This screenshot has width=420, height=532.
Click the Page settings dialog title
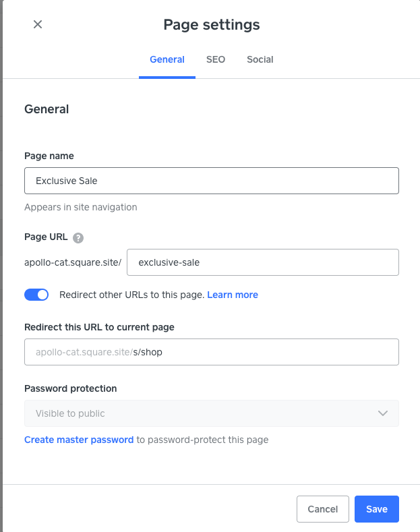[x=211, y=25]
